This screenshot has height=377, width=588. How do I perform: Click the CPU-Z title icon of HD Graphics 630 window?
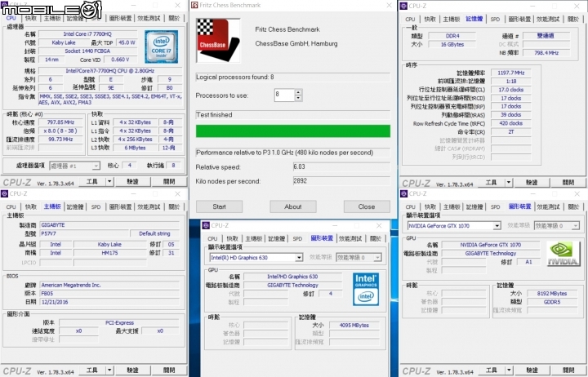206,225
